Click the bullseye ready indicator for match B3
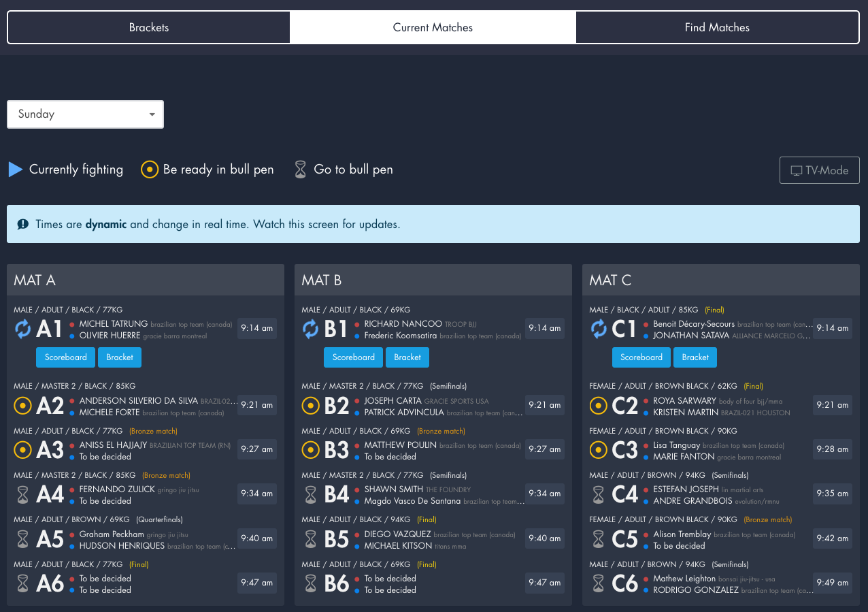Screen dimensions: 868x612 coord(310,449)
